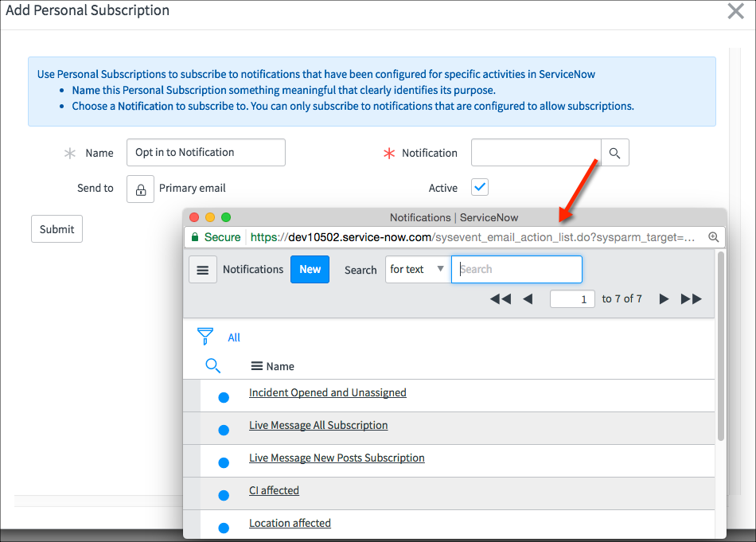The width and height of the screenshot is (756, 542).
Task: Choose the Location affected notification link
Action: 290,523
